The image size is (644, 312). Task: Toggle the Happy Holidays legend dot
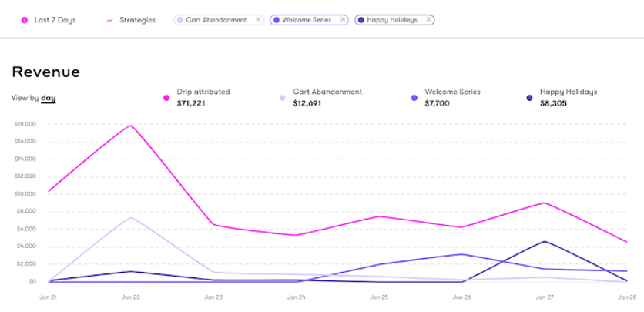coord(529,98)
